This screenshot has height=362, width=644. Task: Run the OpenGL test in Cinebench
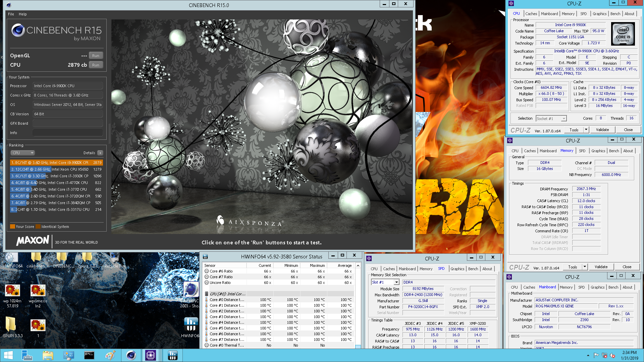tap(96, 56)
